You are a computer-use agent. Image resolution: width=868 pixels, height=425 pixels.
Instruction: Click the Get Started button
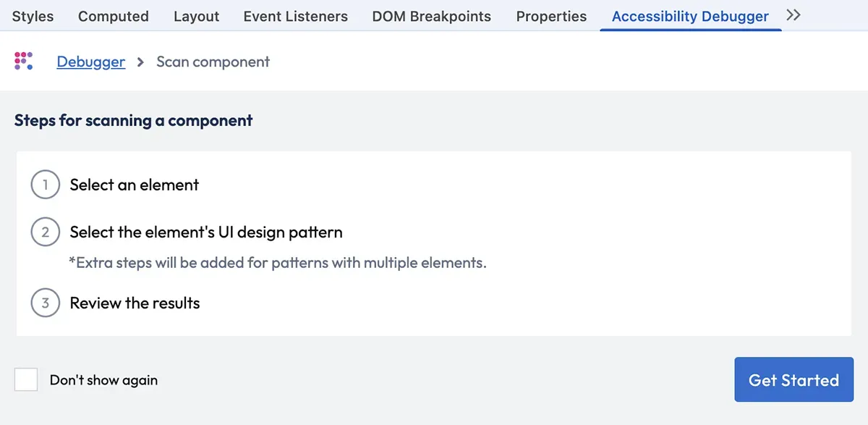[x=793, y=379]
